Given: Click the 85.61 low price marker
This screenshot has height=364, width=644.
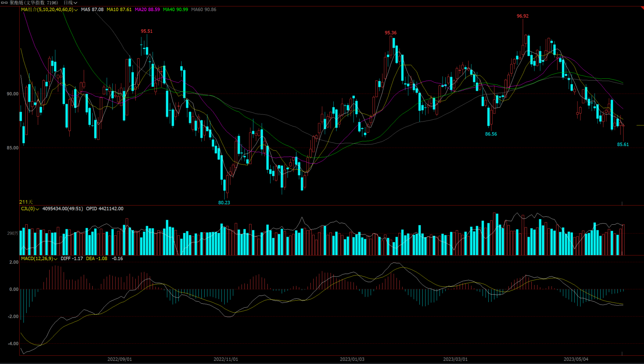Looking at the screenshot, I should 623,144.
